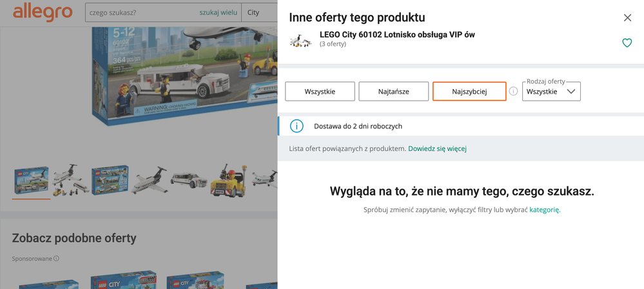Open the Dowiedz się więcej link
Screen dimensions: 644x289
pyautogui.click(x=438, y=148)
